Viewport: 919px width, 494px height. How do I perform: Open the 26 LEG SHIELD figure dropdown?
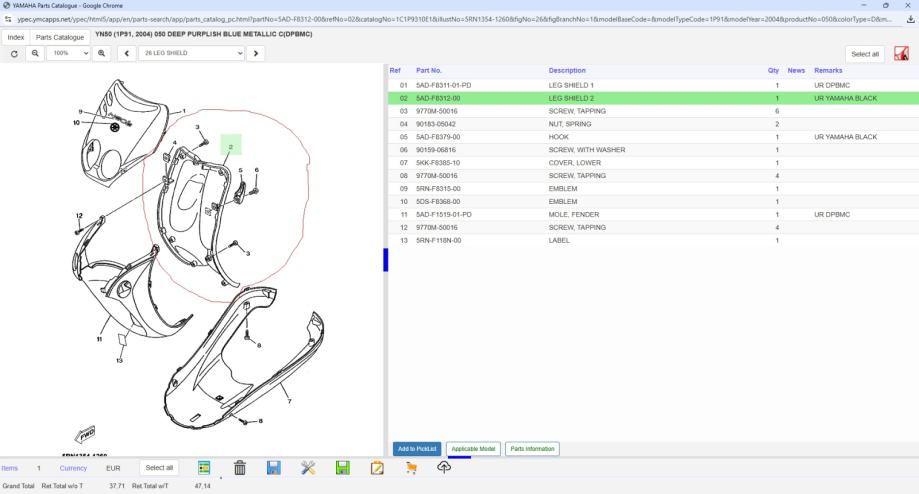pyautogui.click(x=191, y=53)
